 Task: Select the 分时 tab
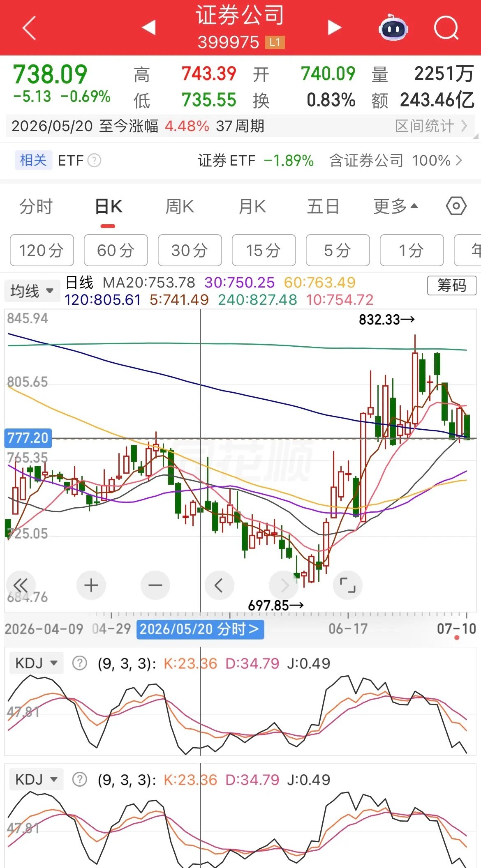[x=36, y=206]
